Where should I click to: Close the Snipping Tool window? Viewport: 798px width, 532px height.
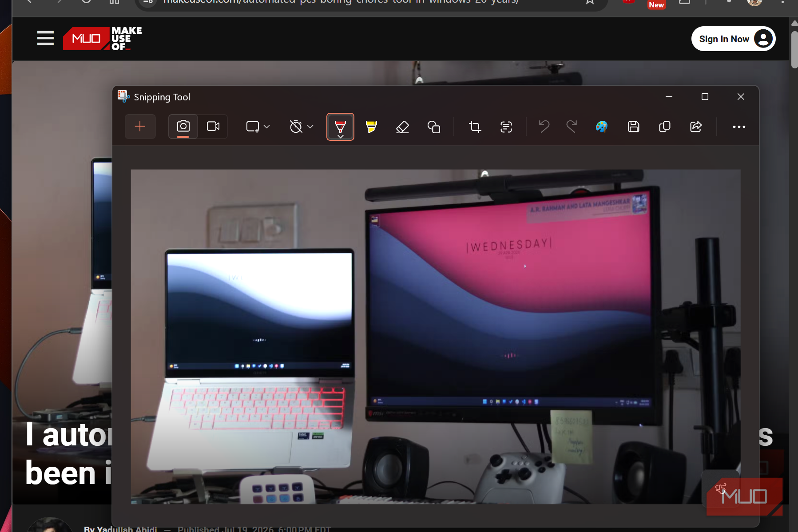741,96
